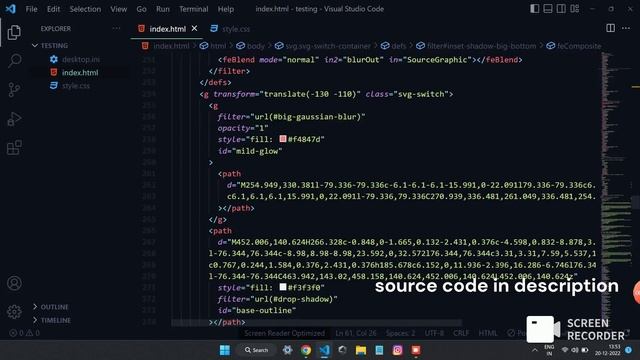Open Google Chrome from the taskbar
The height and width of the screenshot is (360, 640).
click(x=306, y=350)
